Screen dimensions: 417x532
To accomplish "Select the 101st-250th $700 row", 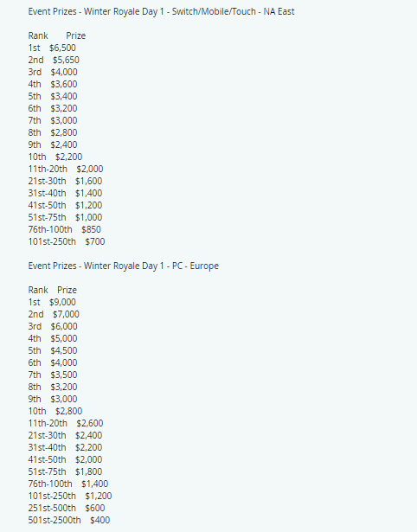I will click(x=67, y=241).
